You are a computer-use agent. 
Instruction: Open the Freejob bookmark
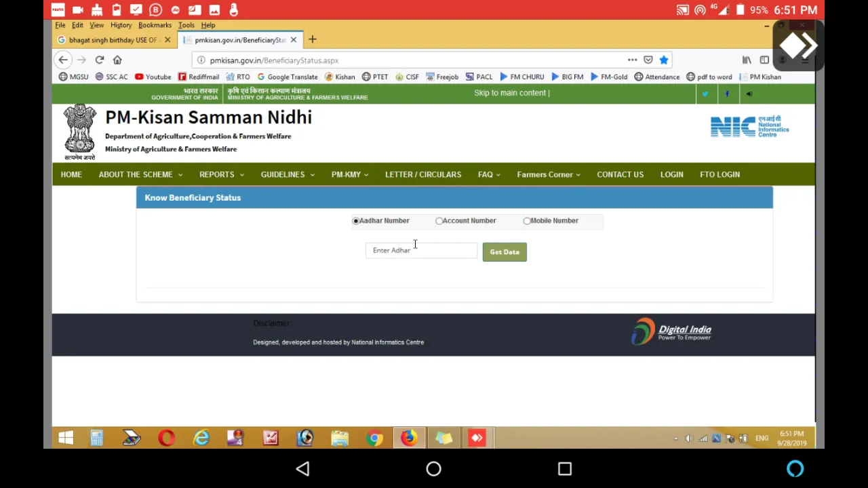tap(442, 77)
